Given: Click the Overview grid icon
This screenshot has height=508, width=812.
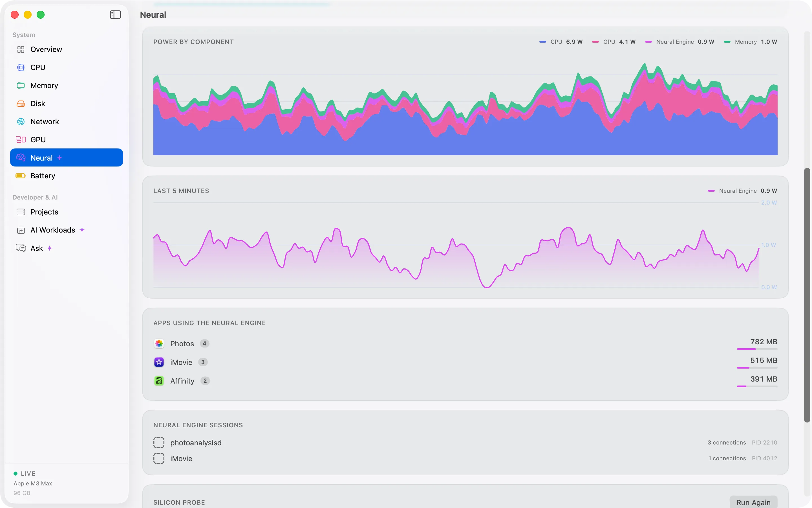Looking at the screenshot, I should 21,49.
